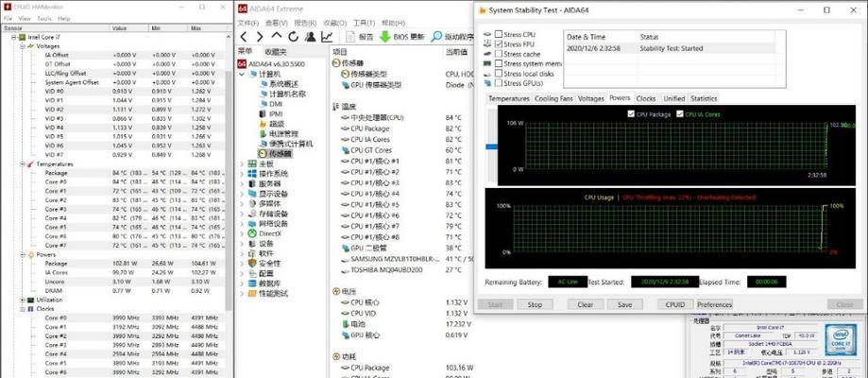Click the 多媒体 multimedia icon in tree
The width and height of the screenshot is (868, 378).
(x=252, y=203)
